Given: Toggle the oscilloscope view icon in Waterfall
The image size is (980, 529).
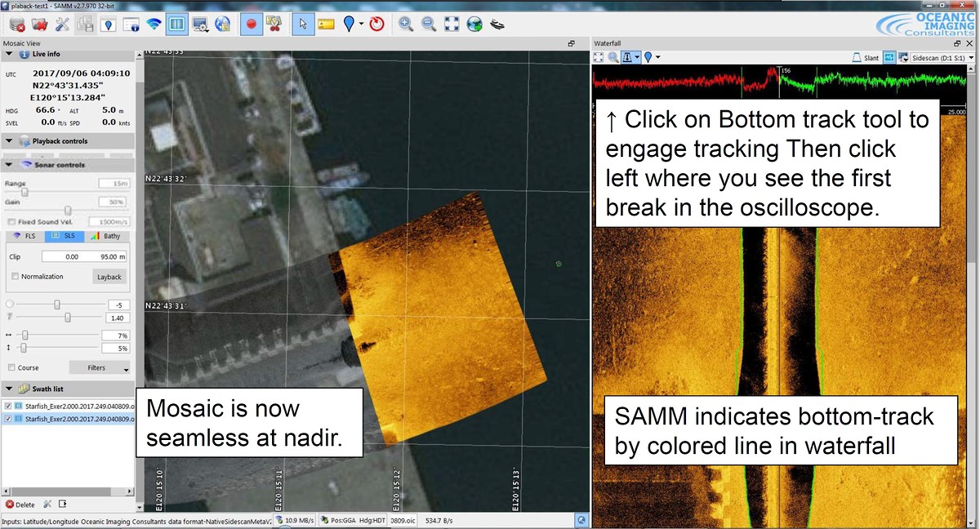Looking at the screenshot, I should click(889, 57).
